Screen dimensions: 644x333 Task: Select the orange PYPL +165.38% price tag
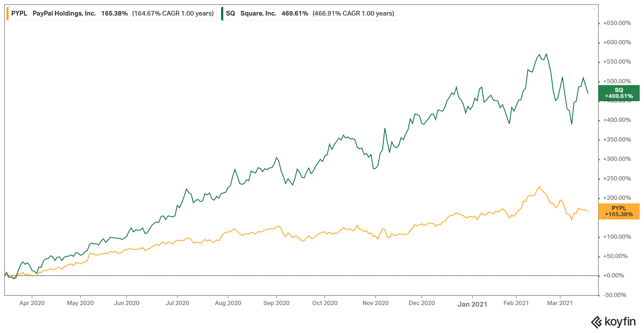[619, 211]
